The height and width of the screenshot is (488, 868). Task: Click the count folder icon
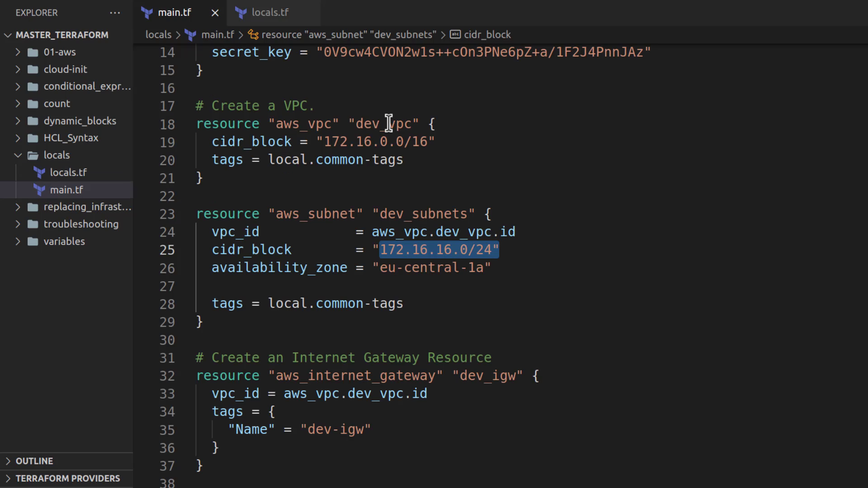pyautogui.click(x=33, y=104)
